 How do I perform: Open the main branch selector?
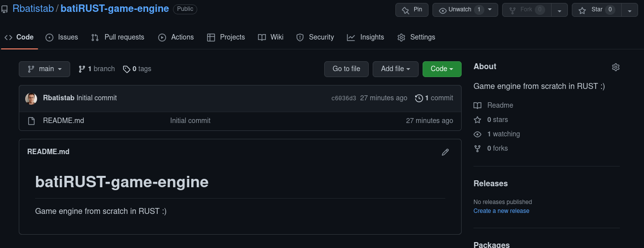[x=44, y=69]
